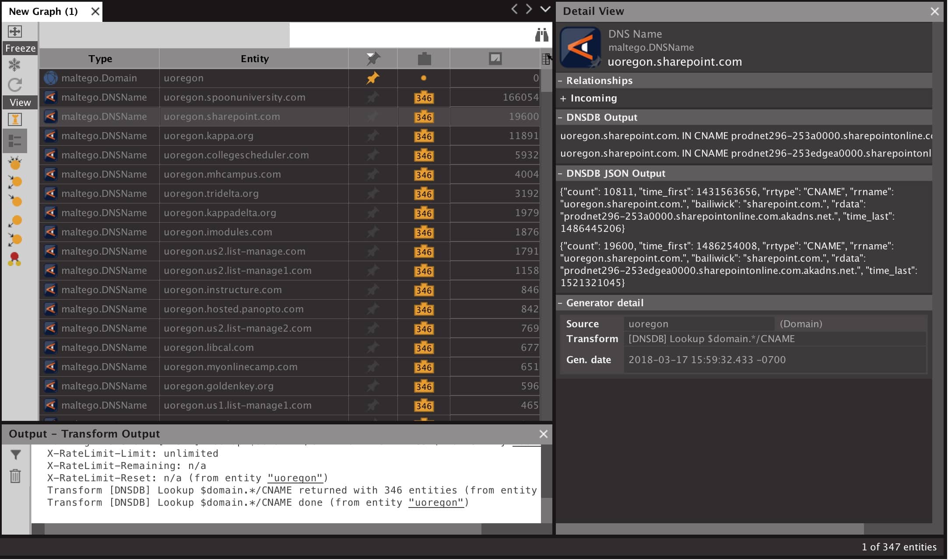Click the 346 badge on uoregon.kappa.org row
The width and height of the screenshot is (948, 560).
[x=424, y=136]
